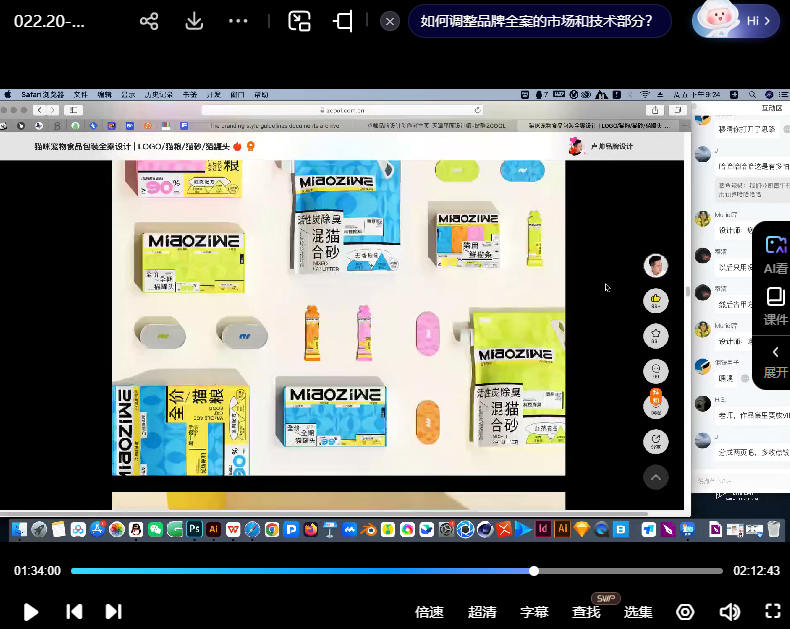This screenshot has width=790, height=629.
Task: Click the download icon
Action: (194, 21)
